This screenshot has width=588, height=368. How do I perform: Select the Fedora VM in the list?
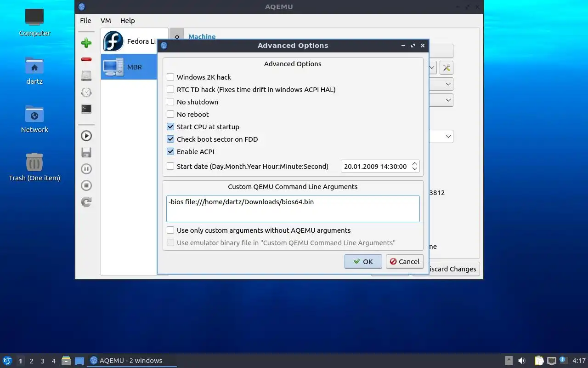129,41
